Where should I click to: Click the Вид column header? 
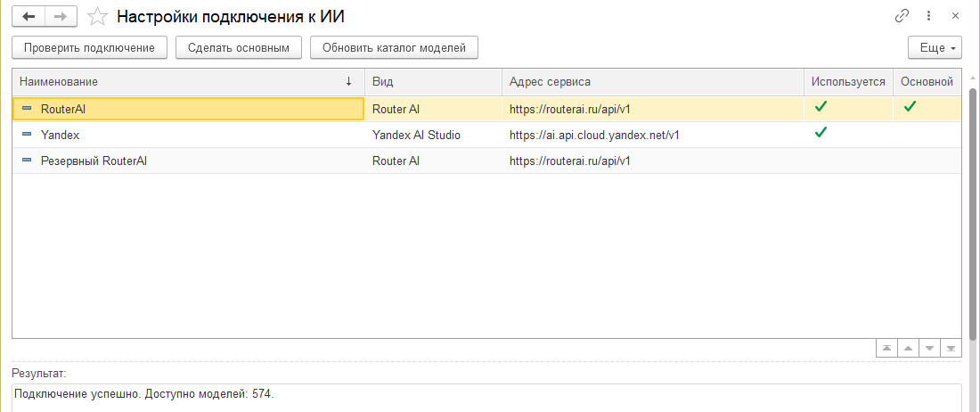434,82
